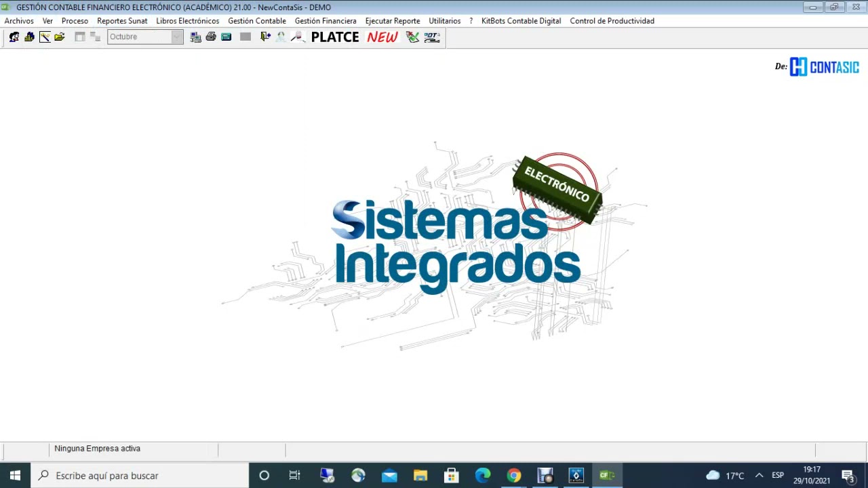Open the Ver menu
Image resolution: width=868 pixels, height=488 pixels.
click(x=47, y=21)
